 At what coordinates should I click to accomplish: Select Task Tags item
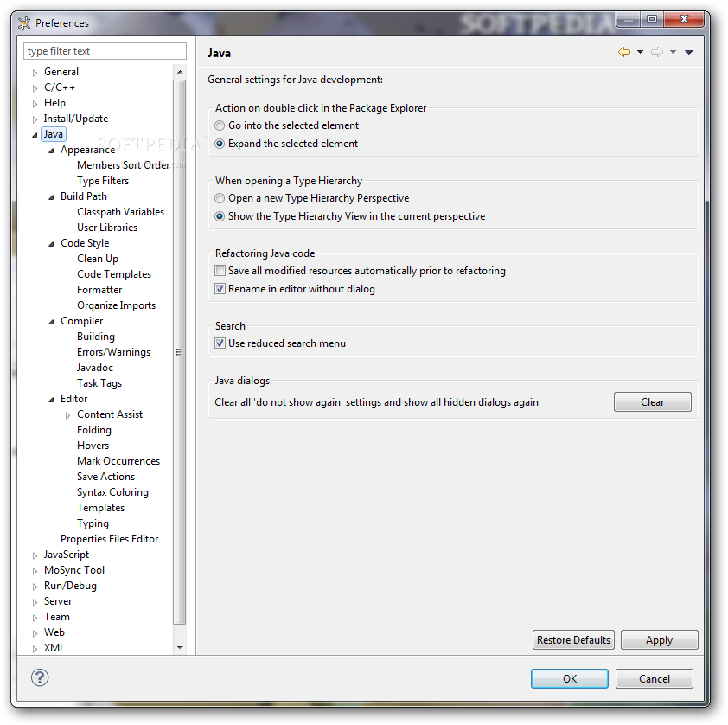point(99,383)
